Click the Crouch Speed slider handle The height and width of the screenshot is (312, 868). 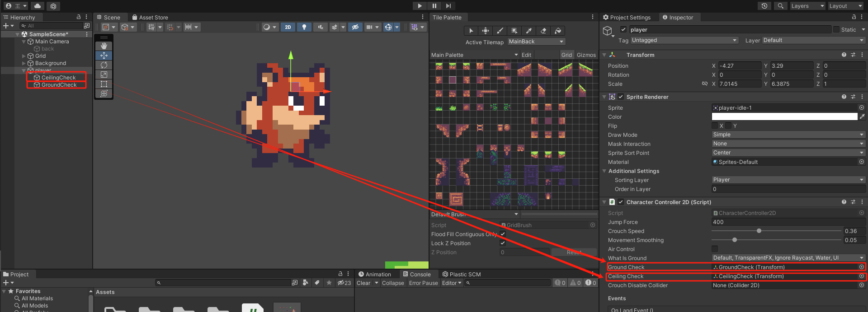coord(759,231)
